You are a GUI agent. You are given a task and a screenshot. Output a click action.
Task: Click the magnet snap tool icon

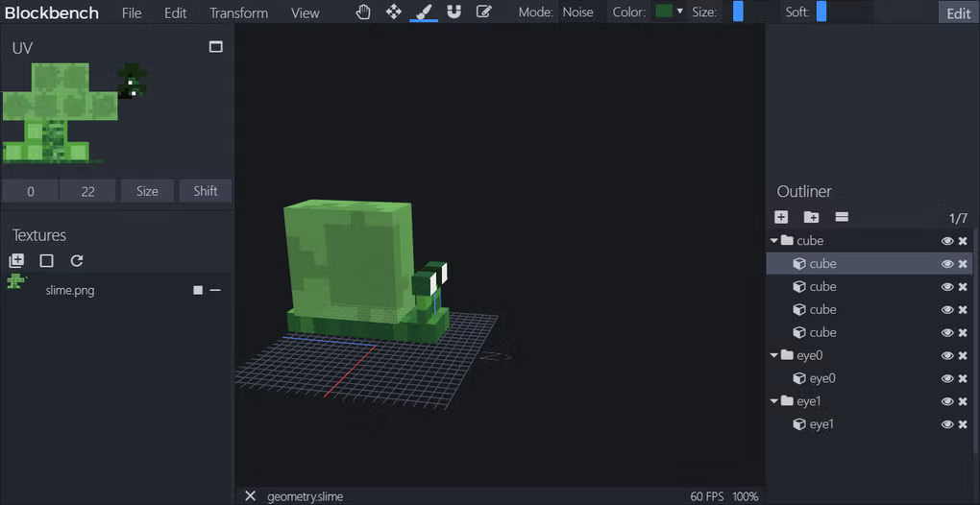pos(454,12)
